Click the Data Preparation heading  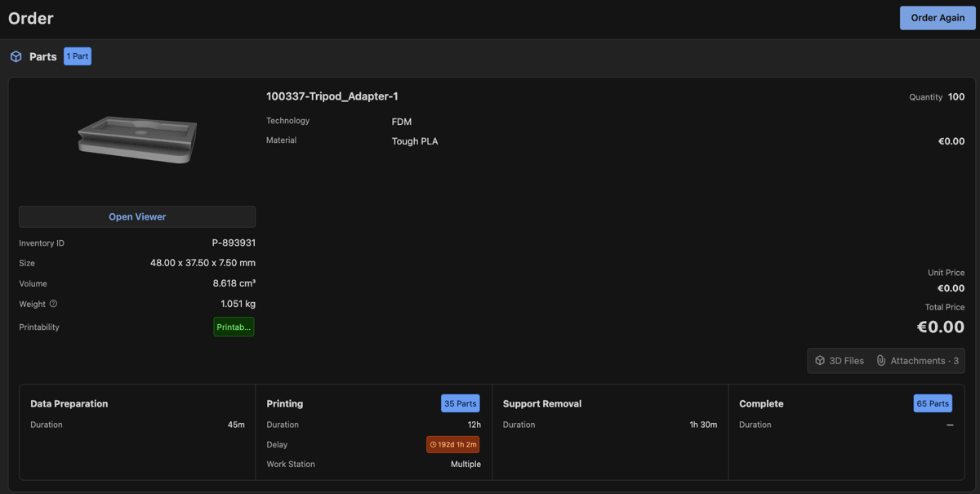pyautogui.click(x=69, y=403)
